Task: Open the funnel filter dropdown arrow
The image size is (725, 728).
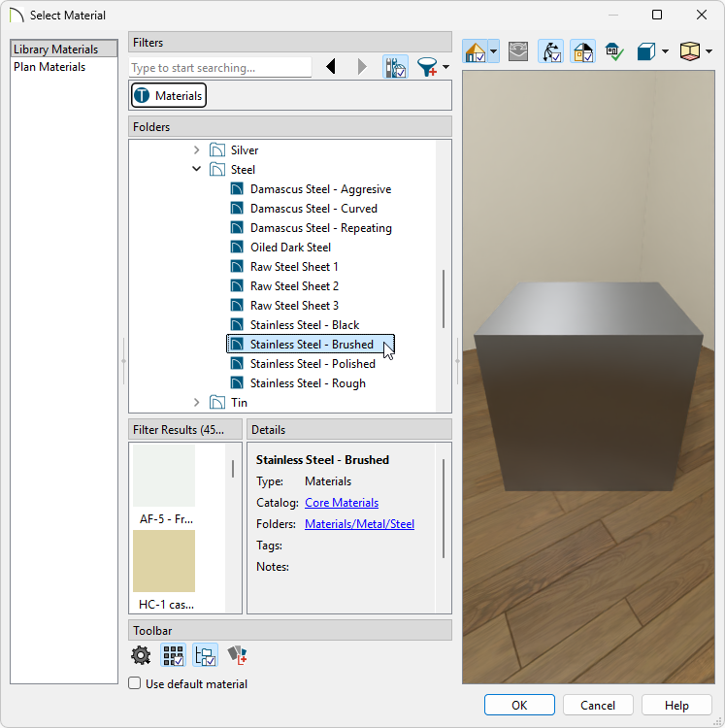Action: (x=446, y=67)
